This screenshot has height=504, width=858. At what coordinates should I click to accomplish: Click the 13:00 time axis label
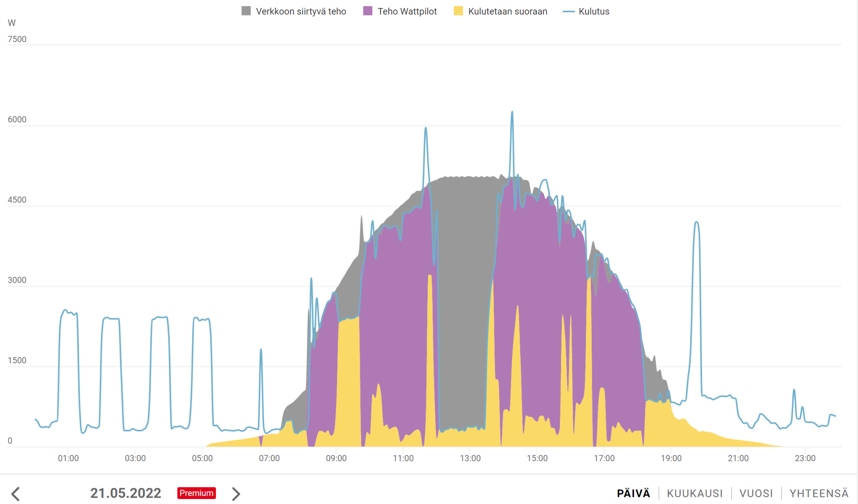pyautogui.click(x=470, y=458)
